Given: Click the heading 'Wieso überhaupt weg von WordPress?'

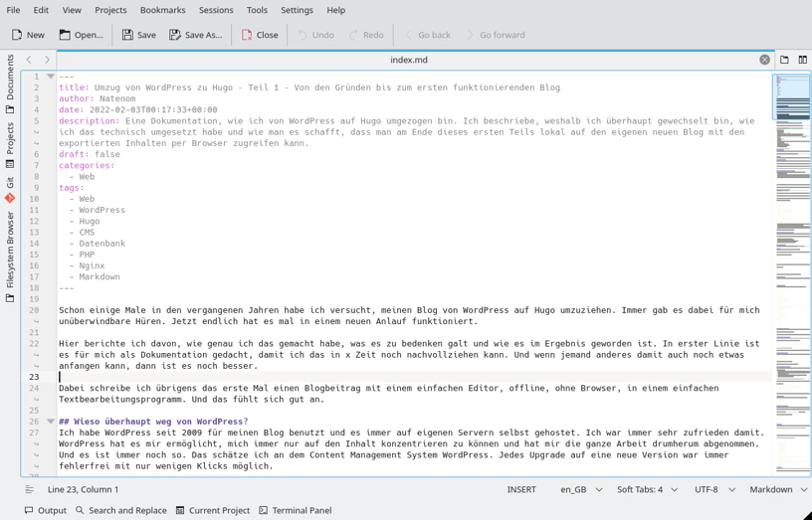Looking at the screenshot, I should coord(153,422).
